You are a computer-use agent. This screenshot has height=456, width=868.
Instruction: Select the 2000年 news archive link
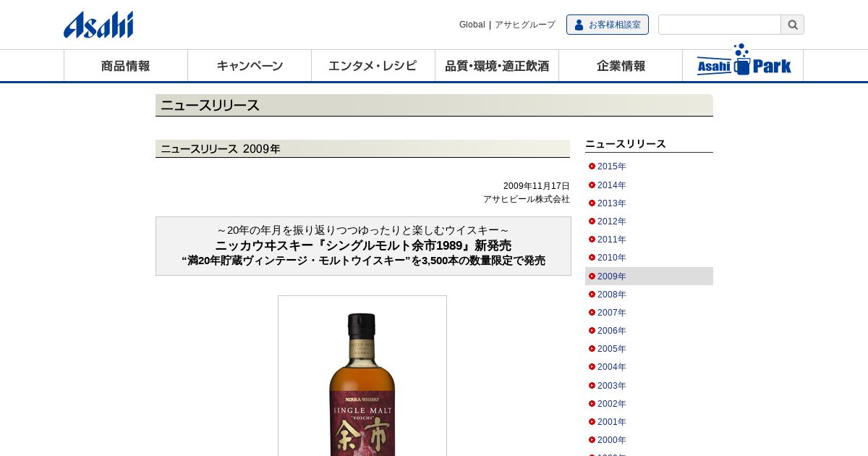(x=612, y=440)
